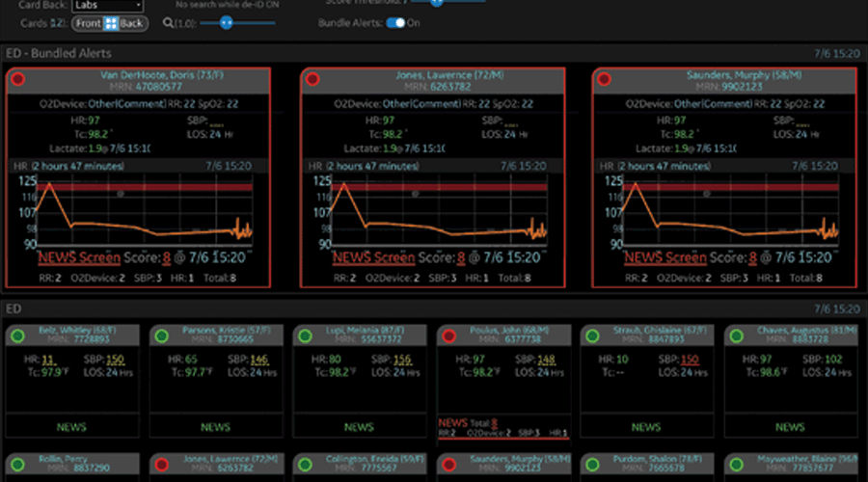Click green status circle on Purdom, Shalon card
The height and width of the screenshot is (482, 868).
pyautogui.click(x=592, y=465)
